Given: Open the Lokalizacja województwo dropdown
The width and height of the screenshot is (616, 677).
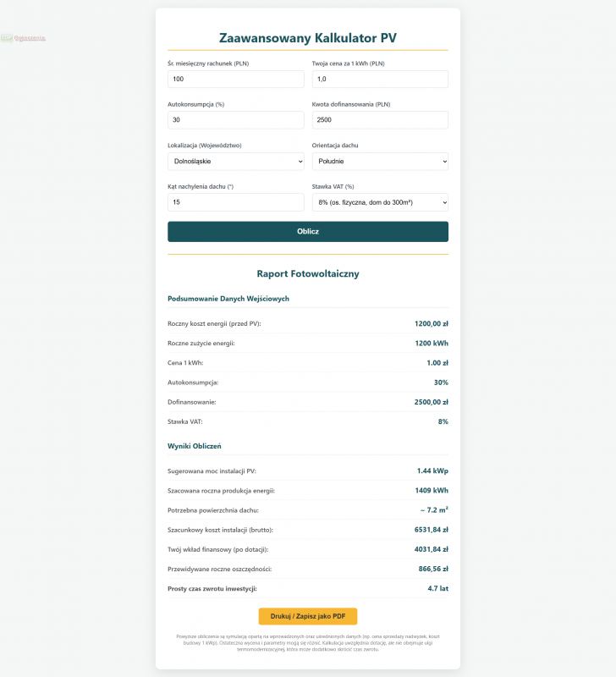Looking at the screenshot, I should 235,161.
